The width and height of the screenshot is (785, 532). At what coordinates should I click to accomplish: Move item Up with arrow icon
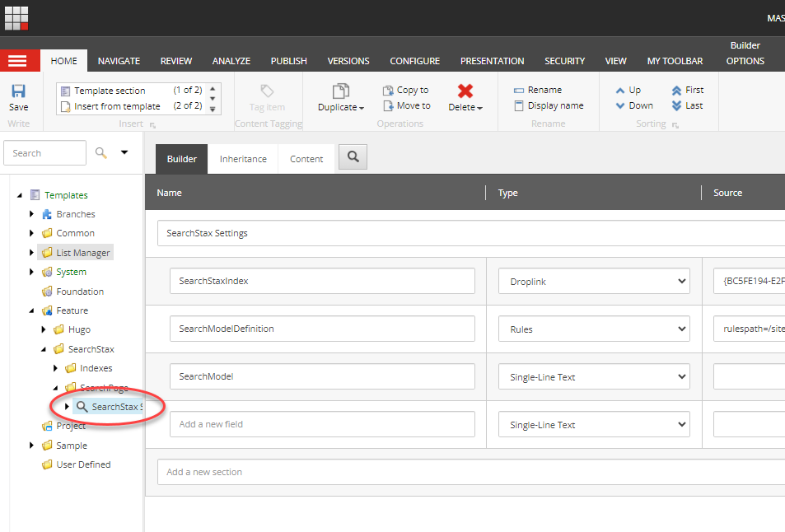click(x=620, y=90)
